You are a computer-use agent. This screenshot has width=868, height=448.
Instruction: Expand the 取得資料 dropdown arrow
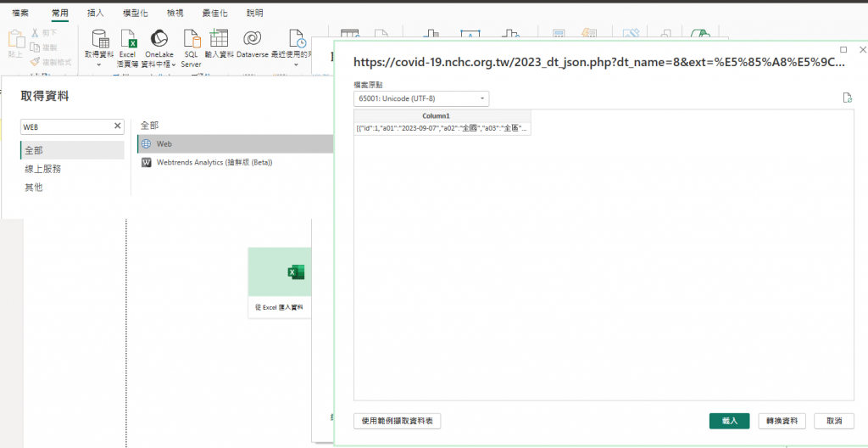[100, 64]
